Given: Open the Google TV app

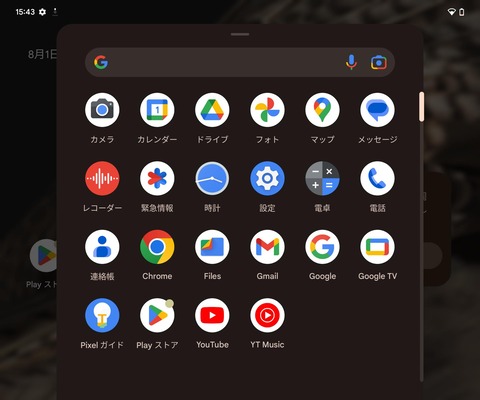Looking at the screenshot, I should [x=377, y=247].
